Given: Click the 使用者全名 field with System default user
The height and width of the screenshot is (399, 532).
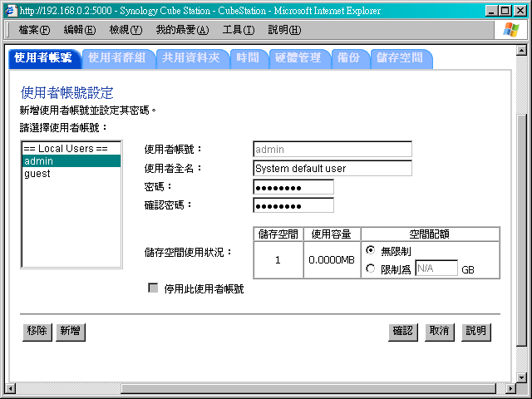Looking at the screenshot, I should point(332,168).
